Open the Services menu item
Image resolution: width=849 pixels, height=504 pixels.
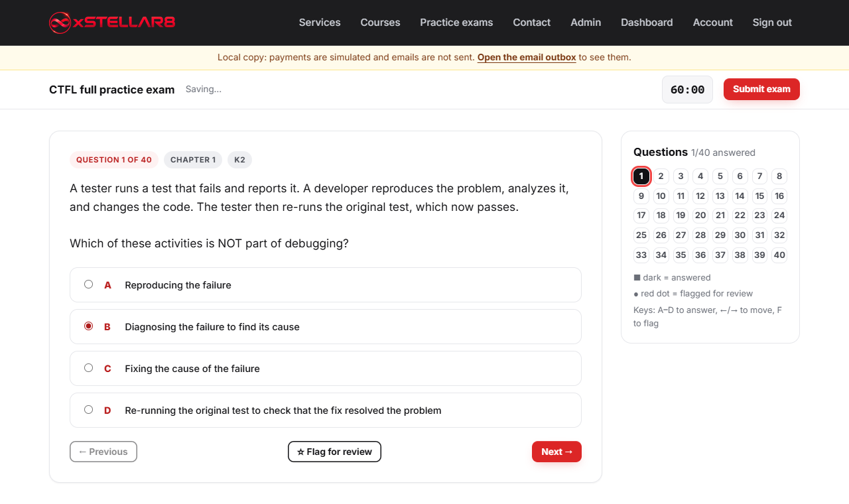click(x=320, y=23)
